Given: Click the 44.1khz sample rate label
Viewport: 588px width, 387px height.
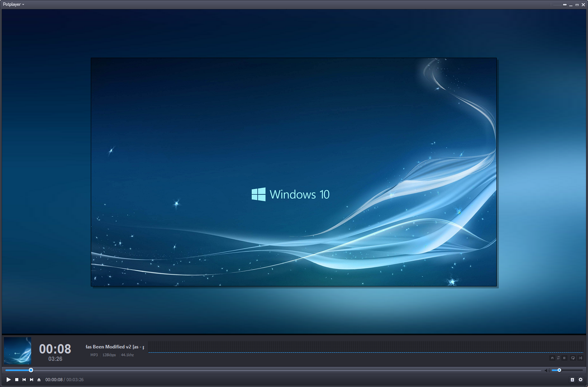Looking at the screenshot, I should pyautogui.click(x=127, y=355).
